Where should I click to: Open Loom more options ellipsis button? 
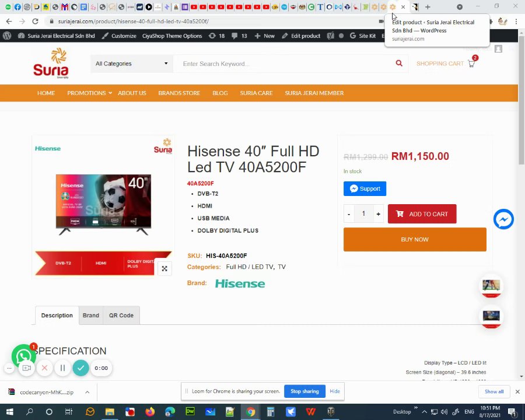pyautogui.click(x=9, y=368)
